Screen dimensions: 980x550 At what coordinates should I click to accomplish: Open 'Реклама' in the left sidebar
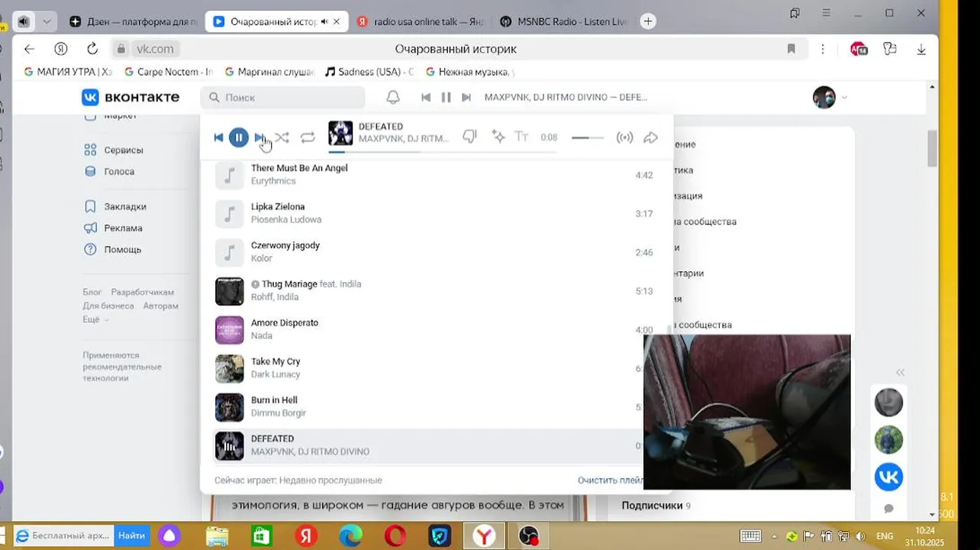[x=123, y=228]
